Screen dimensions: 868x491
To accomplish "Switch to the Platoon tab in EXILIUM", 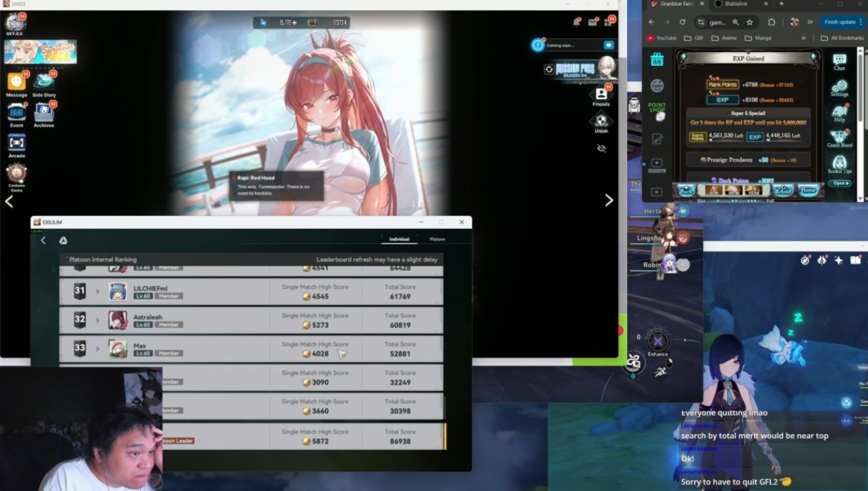I will pos(437,239).
